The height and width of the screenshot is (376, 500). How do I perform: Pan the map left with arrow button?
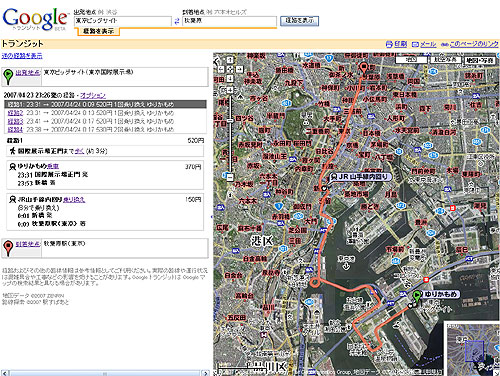[x=221, y=69]
